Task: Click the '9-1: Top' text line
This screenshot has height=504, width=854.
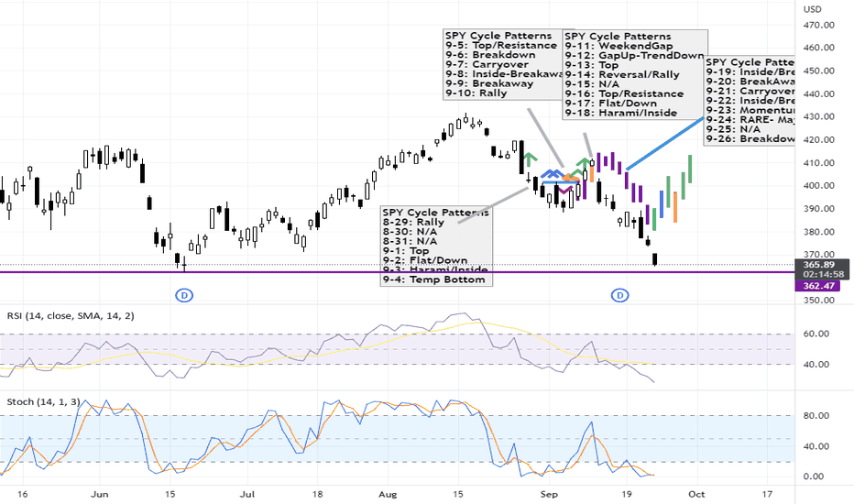Action: tap(405, 251)
